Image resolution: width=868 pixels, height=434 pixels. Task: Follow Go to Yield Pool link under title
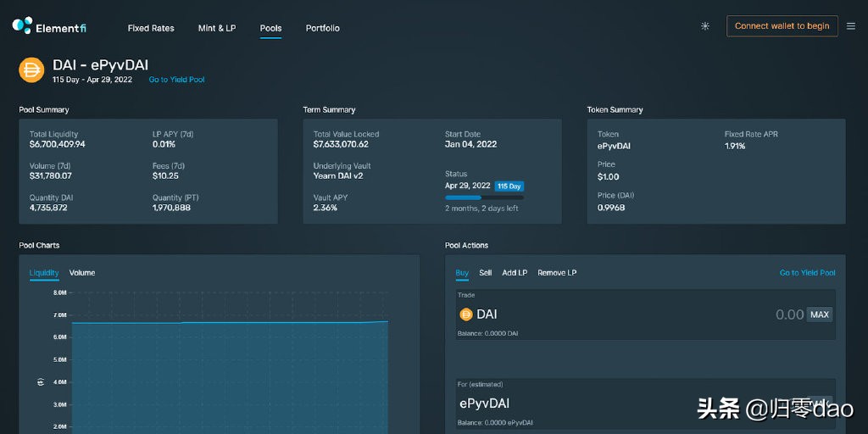176,80
